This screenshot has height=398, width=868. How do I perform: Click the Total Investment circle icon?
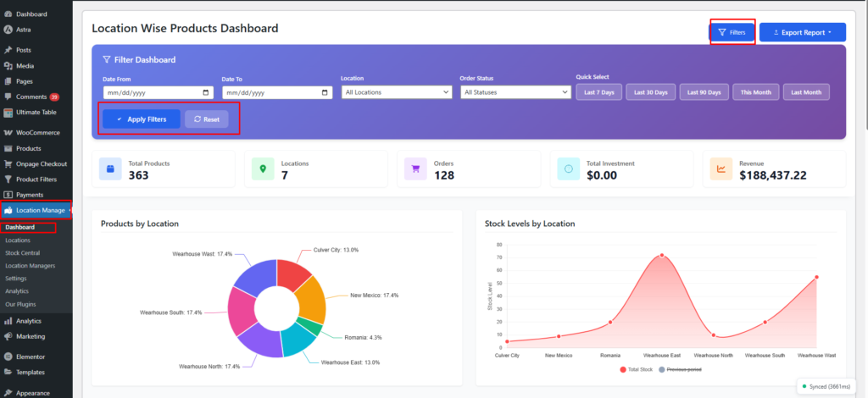568,169
